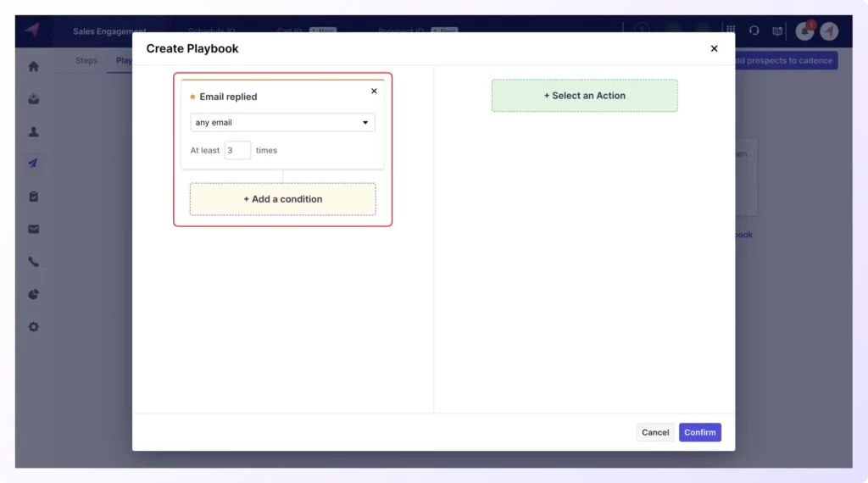Confirm the new playbook
The height and width of the screenshot is (483, 868).
pyautogui.click(x=699, y=432)
